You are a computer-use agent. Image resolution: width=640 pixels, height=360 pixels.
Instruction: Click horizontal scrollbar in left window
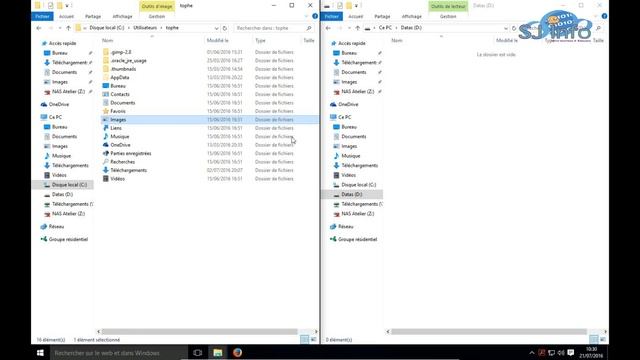(200, 331)
